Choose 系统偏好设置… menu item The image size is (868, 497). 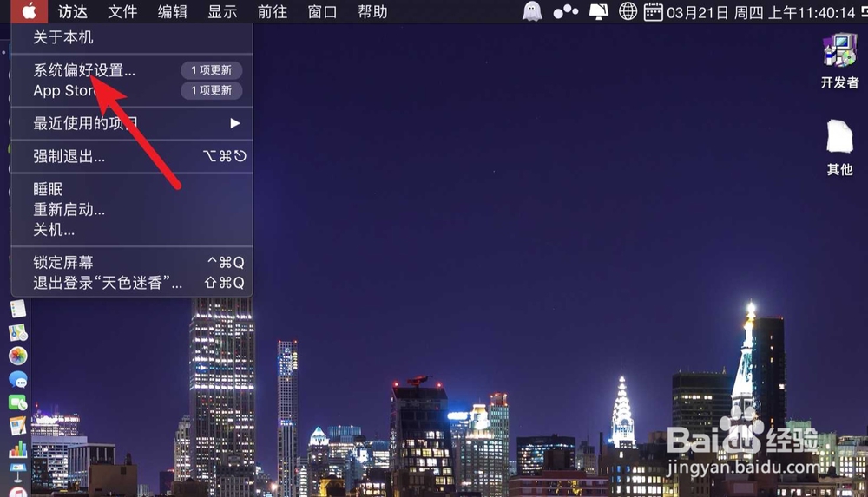132,70
